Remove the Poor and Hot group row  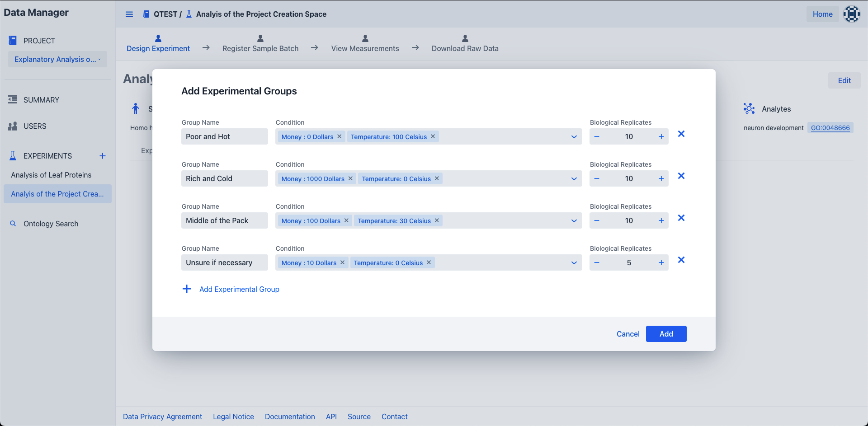(681, 134)
